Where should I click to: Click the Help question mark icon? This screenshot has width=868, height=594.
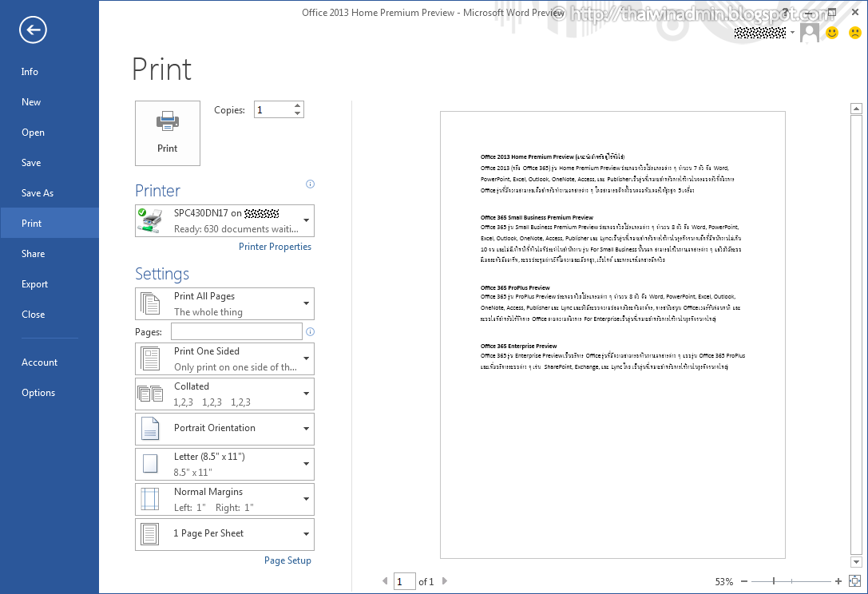(x=785, y=12)
